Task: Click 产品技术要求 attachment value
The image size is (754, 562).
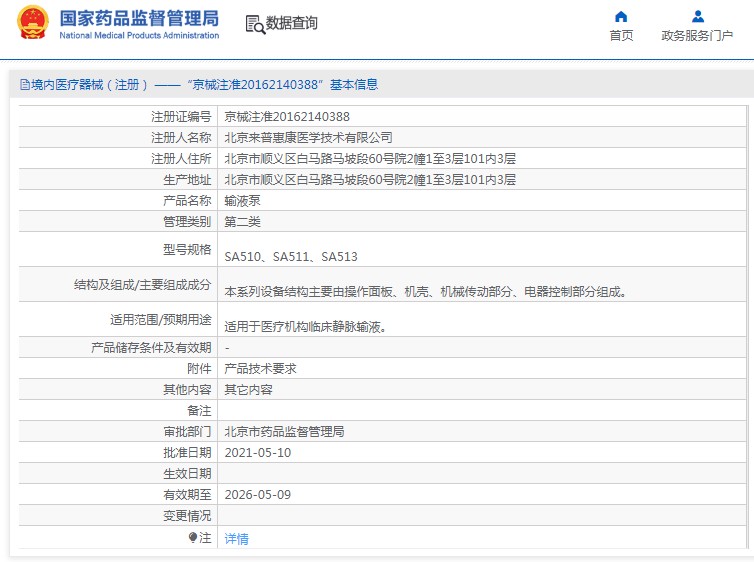Action: [260, 369]
